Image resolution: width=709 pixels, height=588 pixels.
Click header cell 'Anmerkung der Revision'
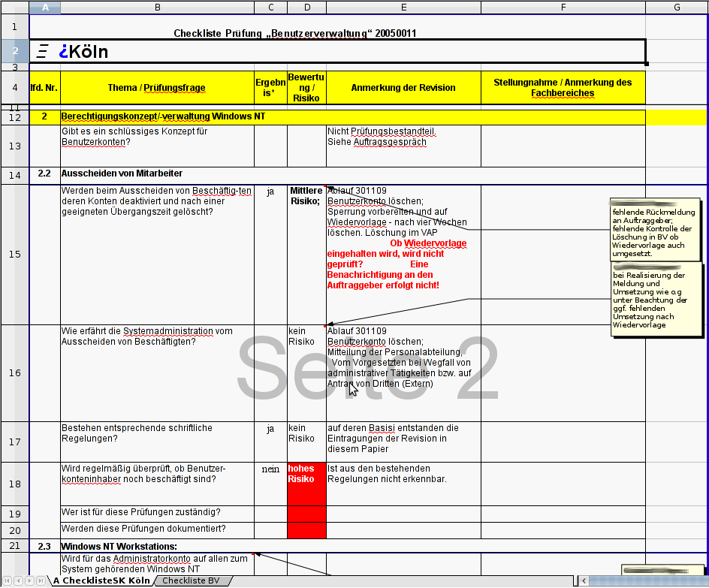click(404, 88)
